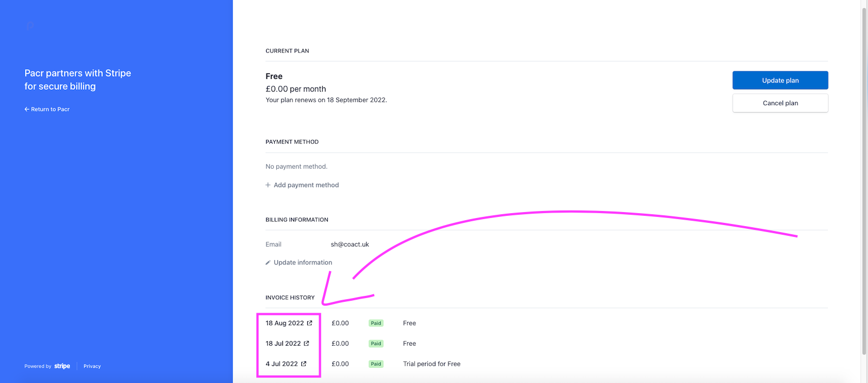Click the pencil icon beside Update information
The width and height of the screenshot is (868, 383).
click(268, 263)
